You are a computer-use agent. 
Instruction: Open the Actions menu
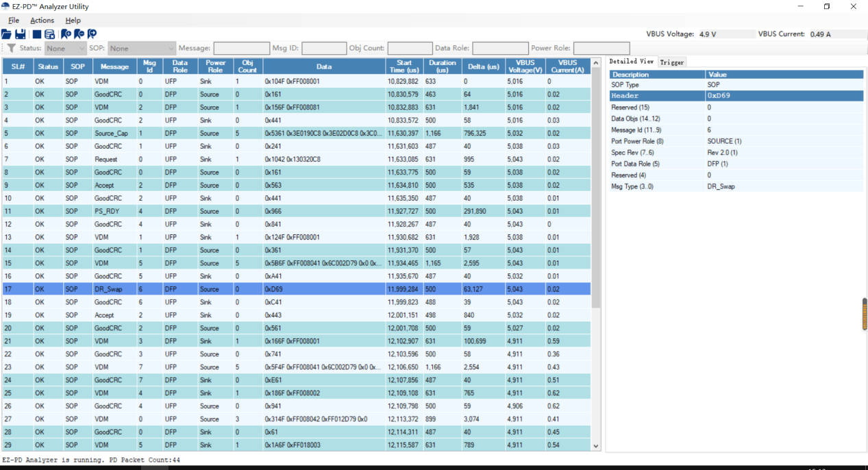(x=42, y=21)
